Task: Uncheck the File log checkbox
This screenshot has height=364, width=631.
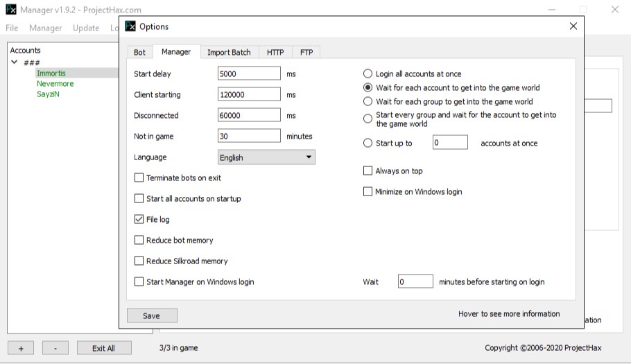Action: click(139, 220)
